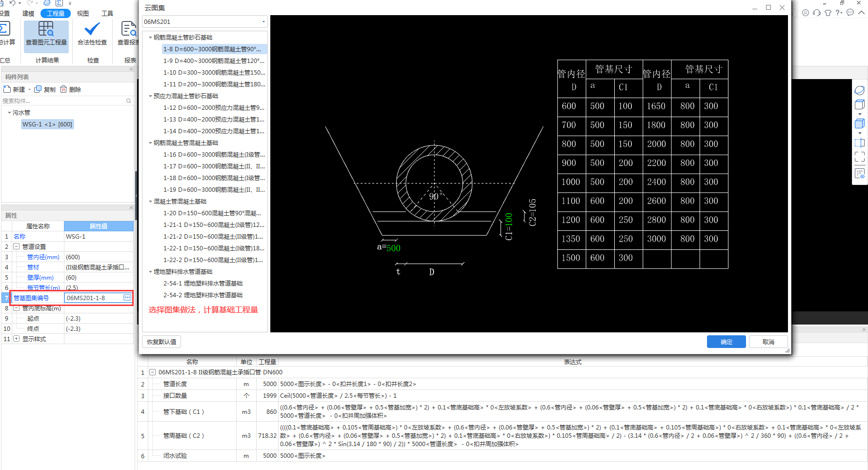Click the undo arrow in quick access bar
The height and width of the screenshot is (470, 868).
point(12,3)
